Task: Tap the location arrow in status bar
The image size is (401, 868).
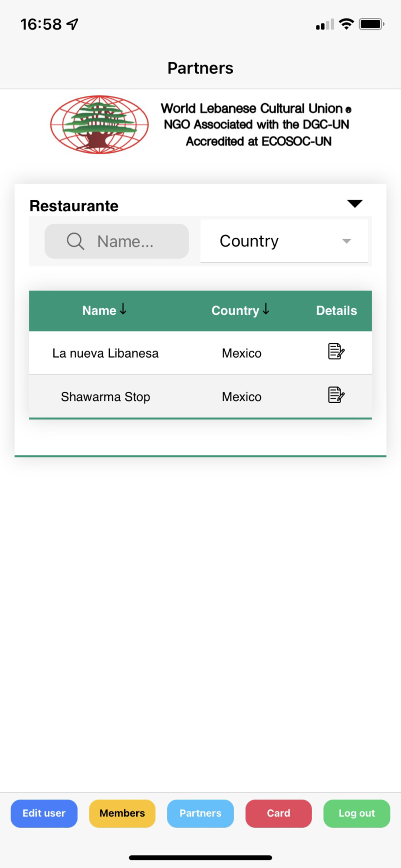Action: [x=72, y=24]
